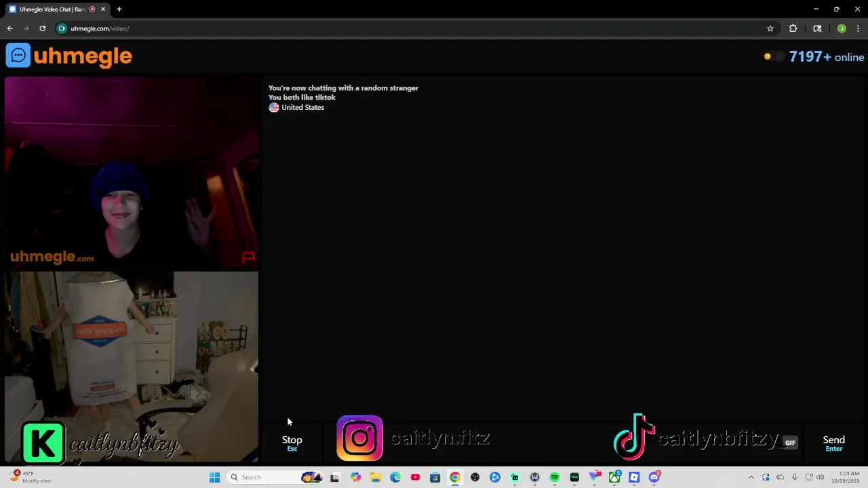The image size is (868, 488).
Task: Click the Send button
Action: click(x=833, y=443)
